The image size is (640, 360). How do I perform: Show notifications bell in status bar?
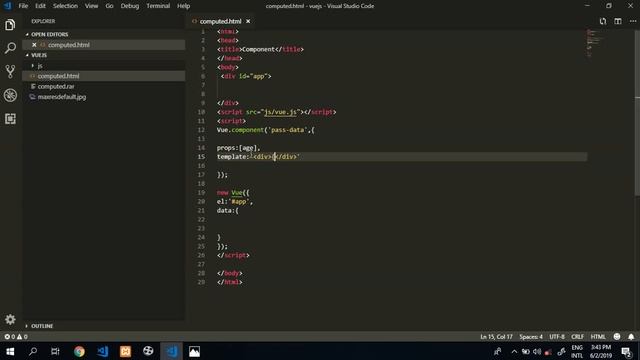click(x=631, y=337)
